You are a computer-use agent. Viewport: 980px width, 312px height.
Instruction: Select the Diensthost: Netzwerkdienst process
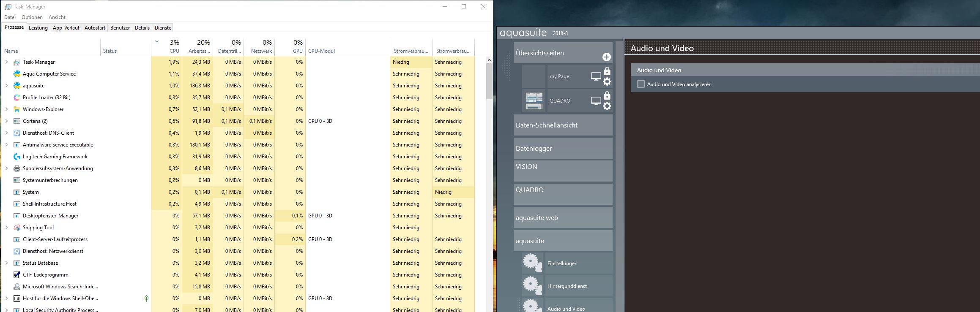[x=238, y=251]
